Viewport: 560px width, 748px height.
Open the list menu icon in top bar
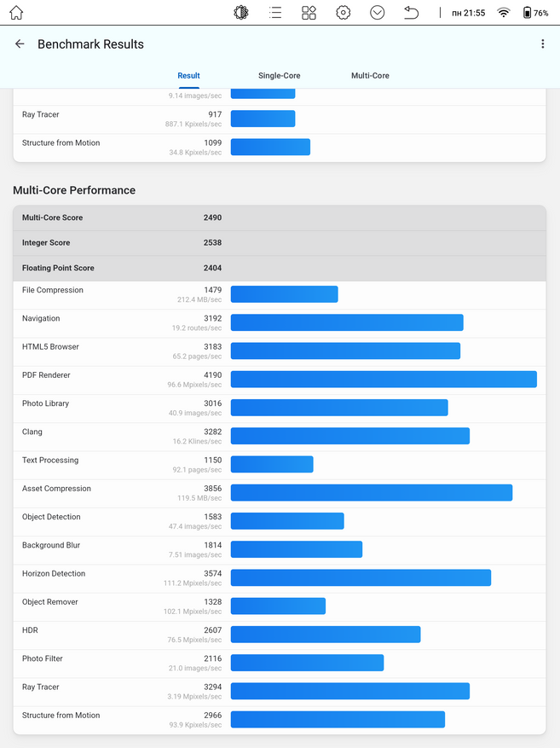[275, 13]
